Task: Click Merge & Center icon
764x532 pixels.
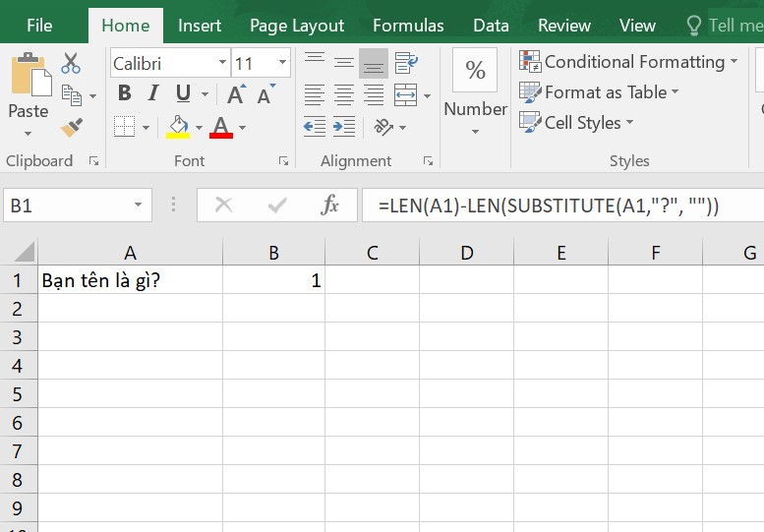Action: coord(405,95)
